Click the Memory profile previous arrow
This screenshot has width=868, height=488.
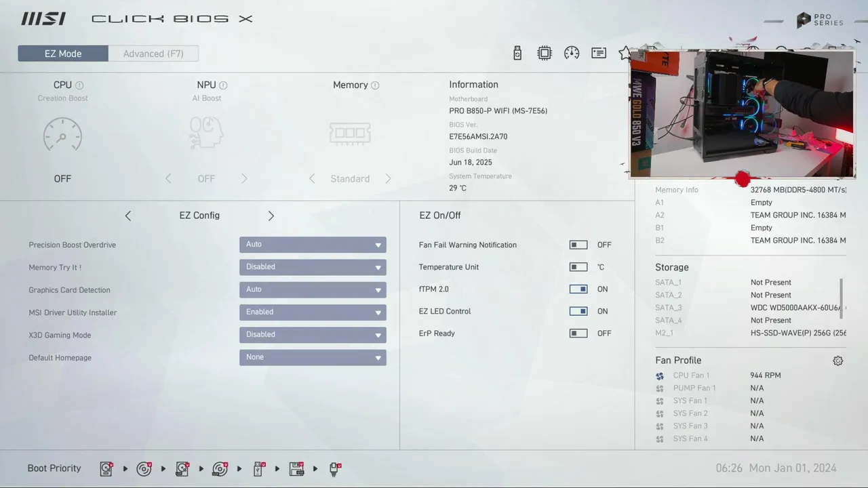click(312, 179)
